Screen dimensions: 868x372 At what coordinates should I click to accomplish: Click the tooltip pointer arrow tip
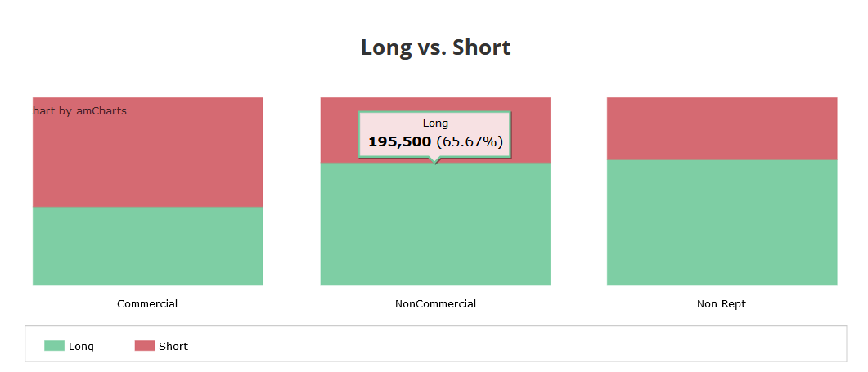coord(436,163)
